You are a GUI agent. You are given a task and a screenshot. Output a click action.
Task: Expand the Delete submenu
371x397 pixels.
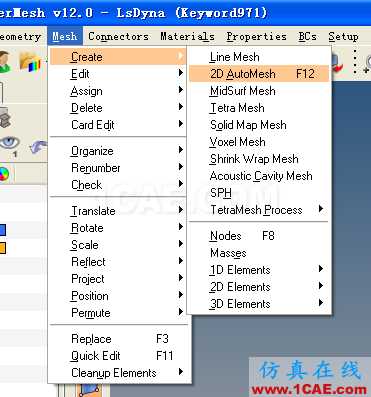tap(118, 108)
